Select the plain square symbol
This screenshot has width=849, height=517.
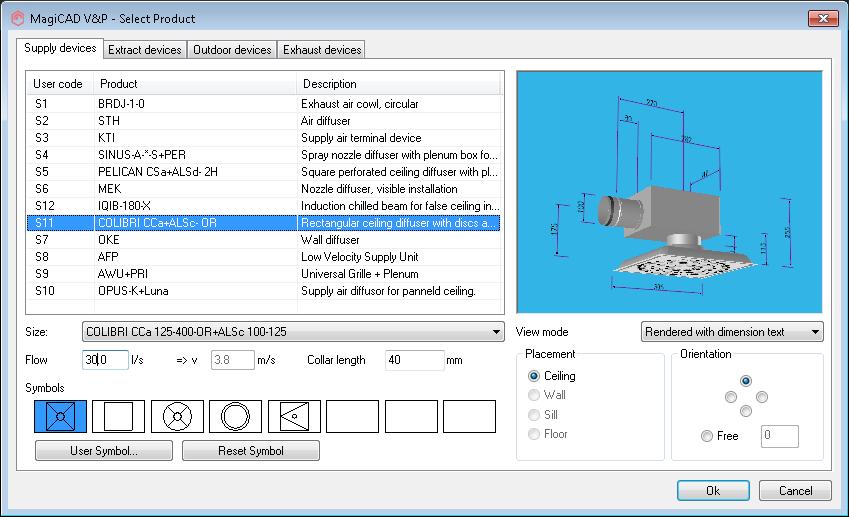click(119, 416)
